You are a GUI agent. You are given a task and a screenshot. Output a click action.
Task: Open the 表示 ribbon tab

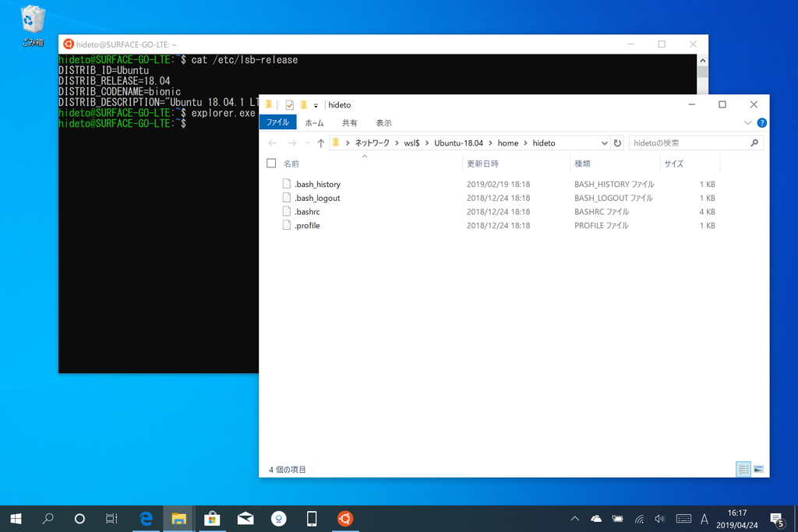tap(385, 122)
